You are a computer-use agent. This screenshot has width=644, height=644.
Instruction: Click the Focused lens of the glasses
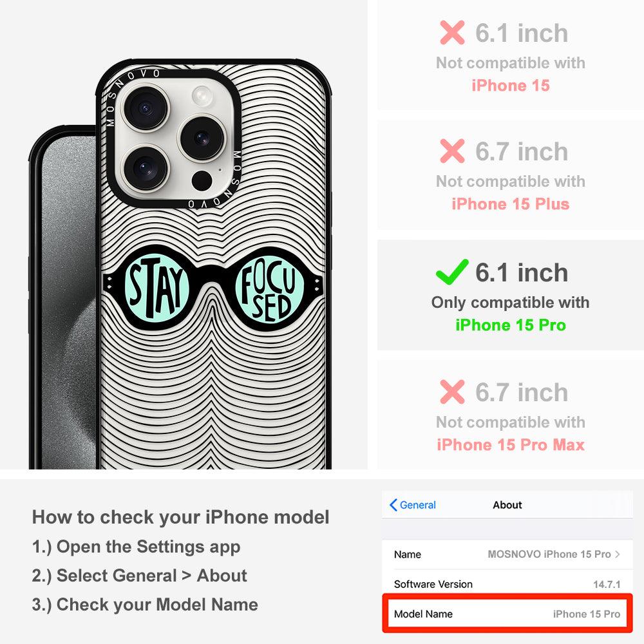point(269,290)
